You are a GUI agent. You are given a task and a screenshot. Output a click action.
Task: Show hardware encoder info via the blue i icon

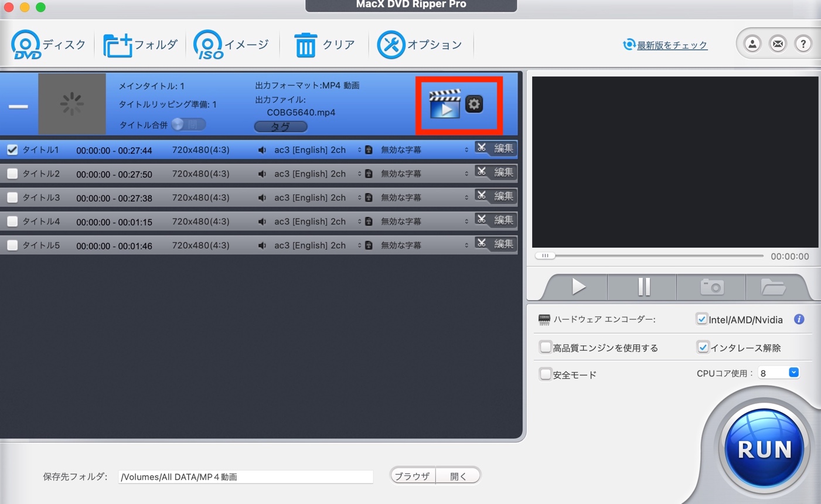click(x=799, y=319)
